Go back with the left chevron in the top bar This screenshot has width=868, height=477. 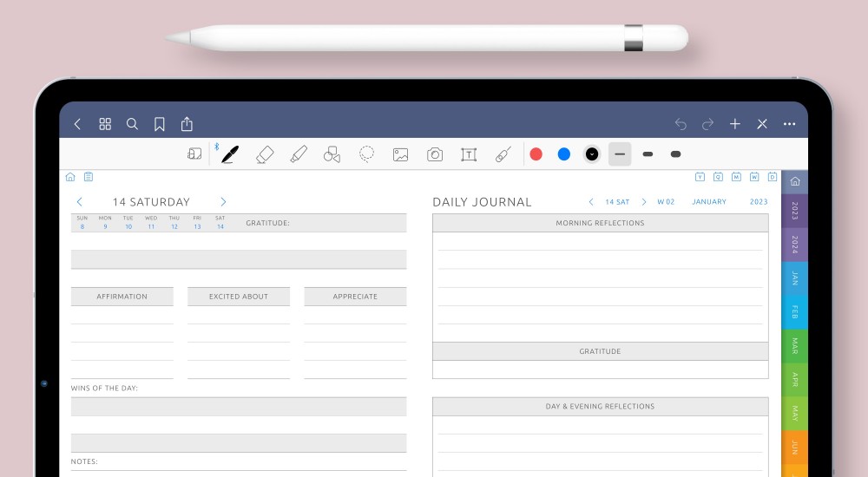coord(77,124)
